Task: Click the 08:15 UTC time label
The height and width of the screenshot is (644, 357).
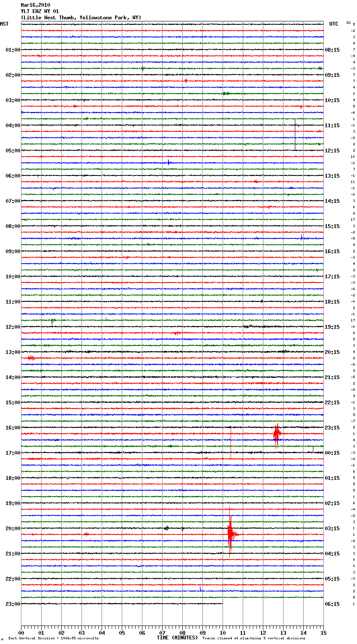Action: [332, 50]
